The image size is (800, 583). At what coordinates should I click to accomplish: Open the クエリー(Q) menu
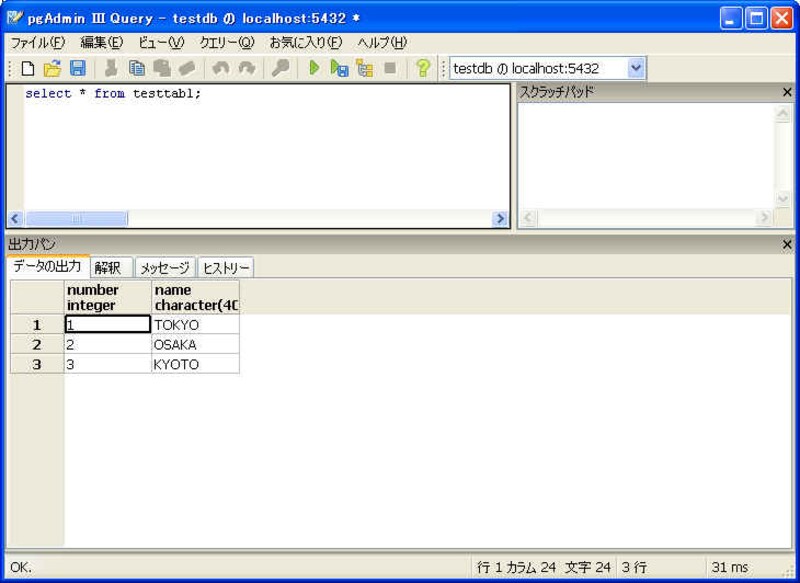227,43
